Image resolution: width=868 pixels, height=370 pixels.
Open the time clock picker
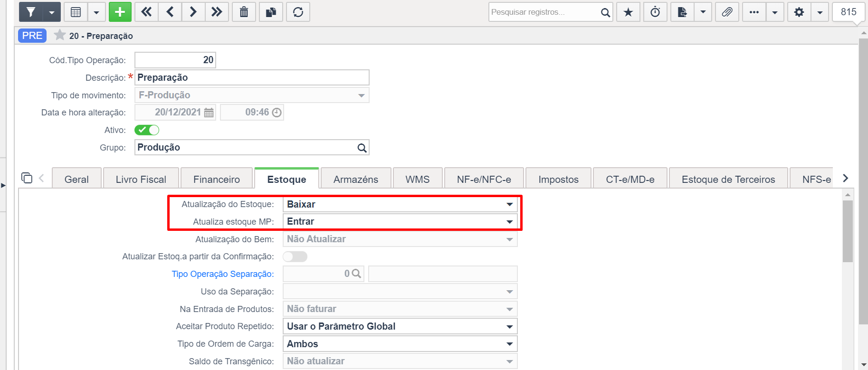(277, 113)
